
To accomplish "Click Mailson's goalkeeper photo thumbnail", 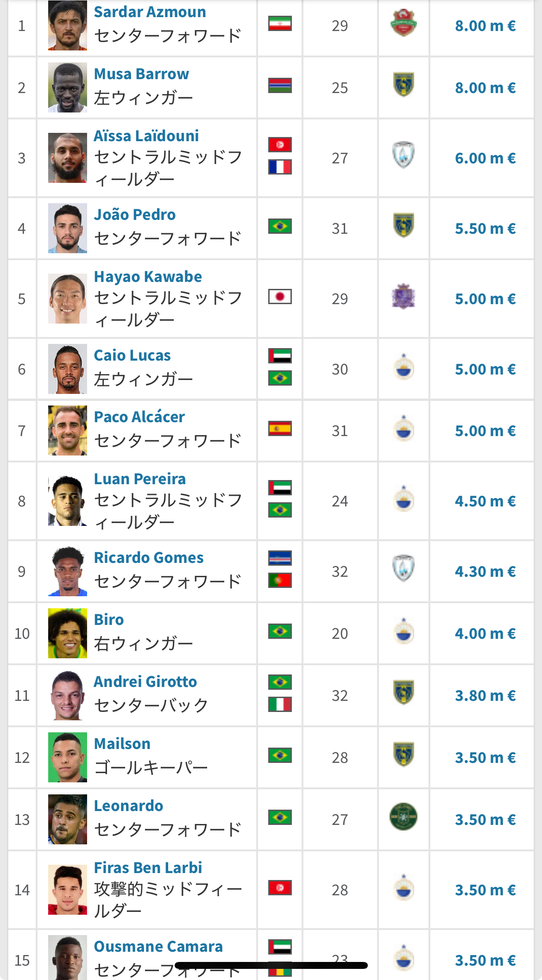I will [68, 757].
